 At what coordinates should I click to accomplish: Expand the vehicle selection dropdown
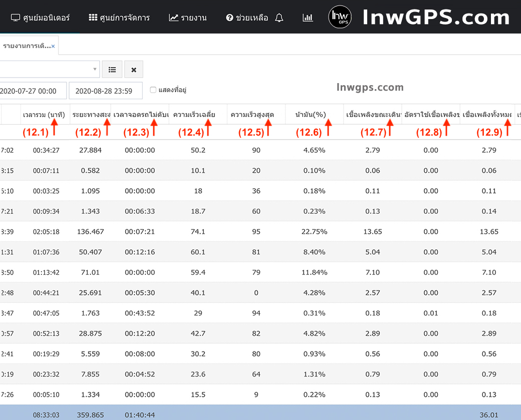[x=95, y=70]
